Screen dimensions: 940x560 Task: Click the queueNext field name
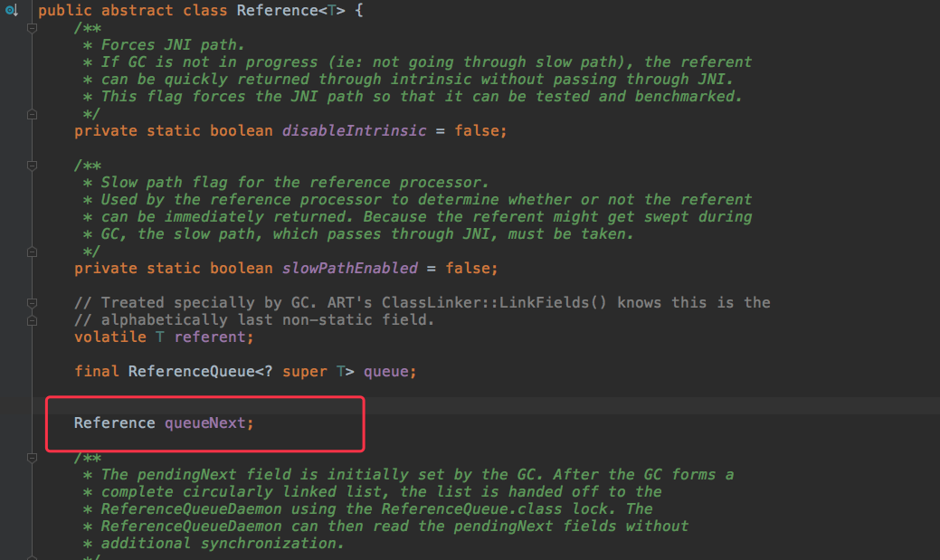click(205, 423)
